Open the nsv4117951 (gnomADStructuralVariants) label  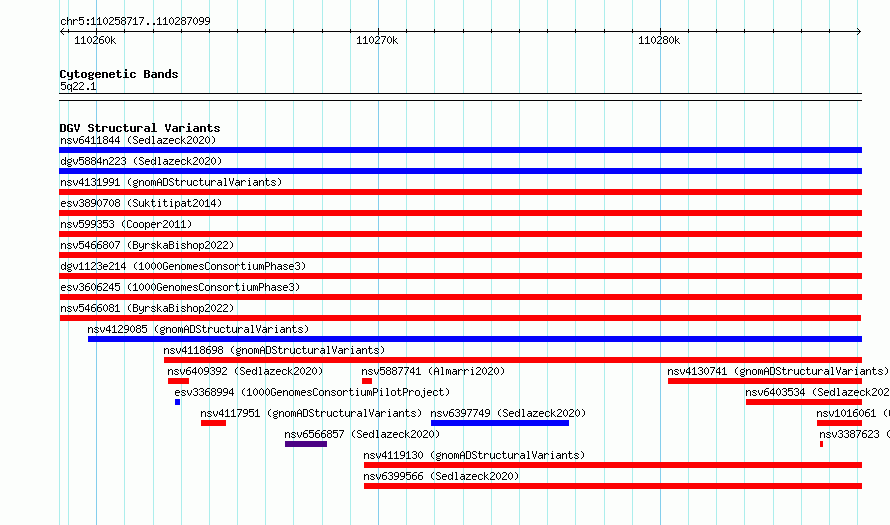pos(311,413)
